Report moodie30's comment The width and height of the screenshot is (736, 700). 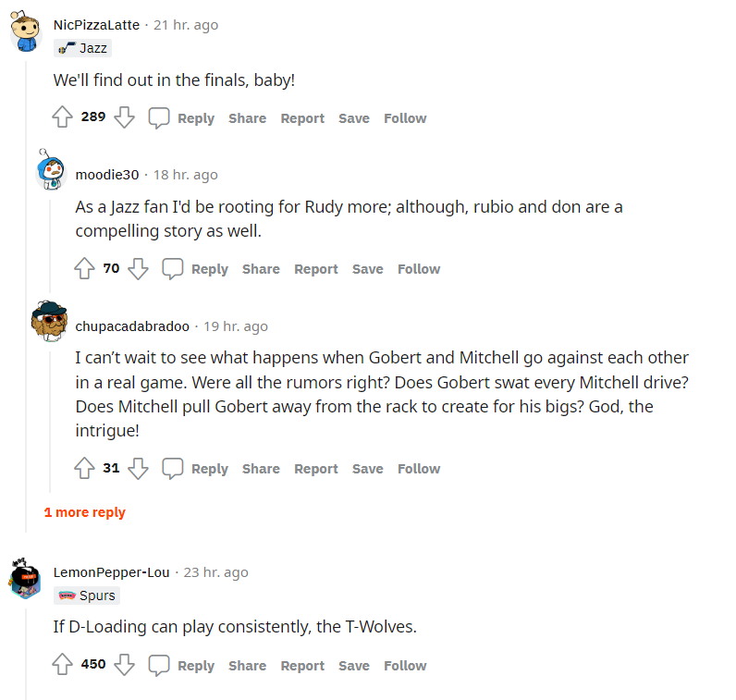pos(316,269)
